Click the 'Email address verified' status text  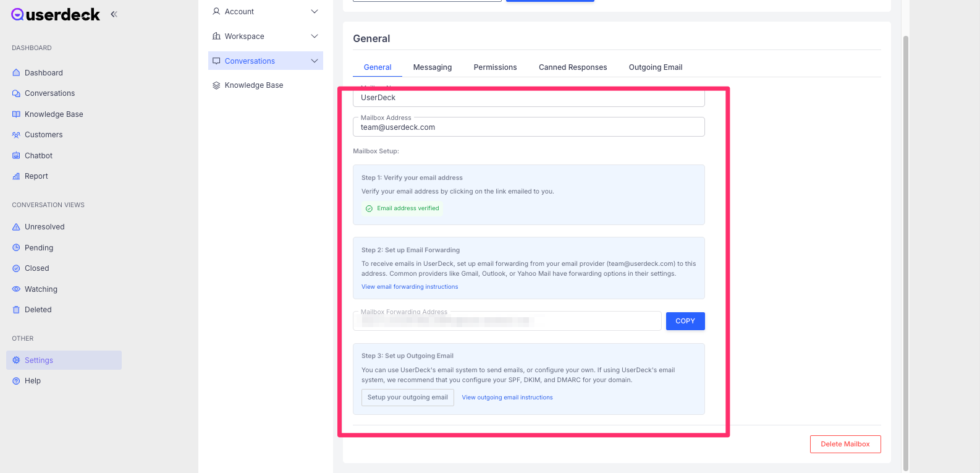coord(408,208)
